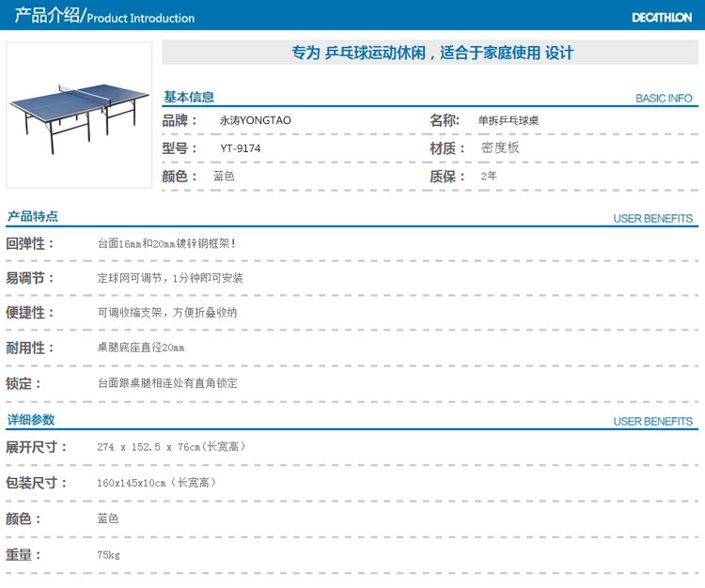The height and width of the screenshot is (588, 705).
Task: Select the brand value 永涛YONGTAO
Action: click(x=256, y=120)
